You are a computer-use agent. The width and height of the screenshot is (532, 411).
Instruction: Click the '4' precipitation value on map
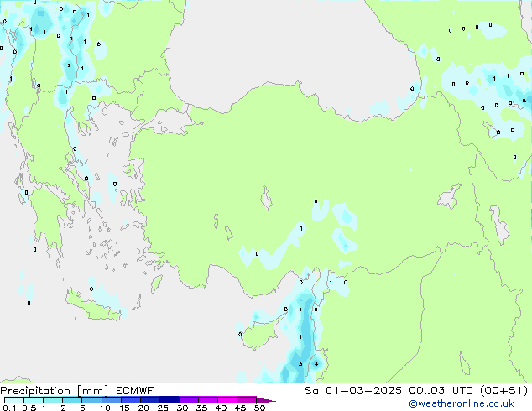[316, 364]
